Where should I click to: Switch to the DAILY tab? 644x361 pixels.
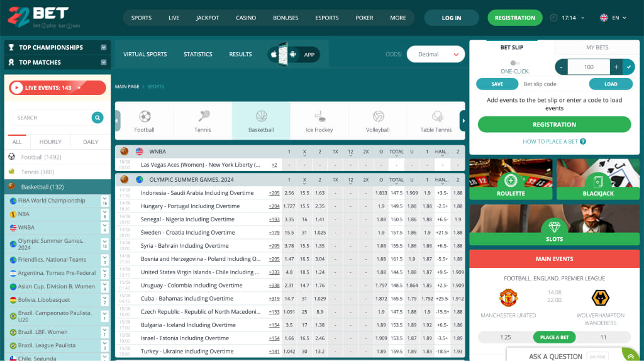click(91, 142)
